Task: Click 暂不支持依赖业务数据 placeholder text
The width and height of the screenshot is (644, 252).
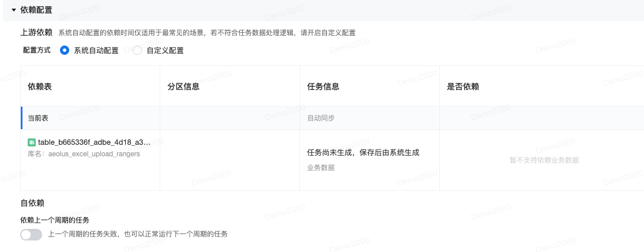Action: [544, 160]
